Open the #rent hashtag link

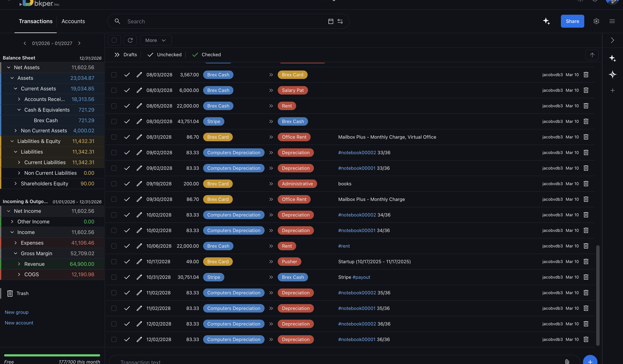pos(344,246)
